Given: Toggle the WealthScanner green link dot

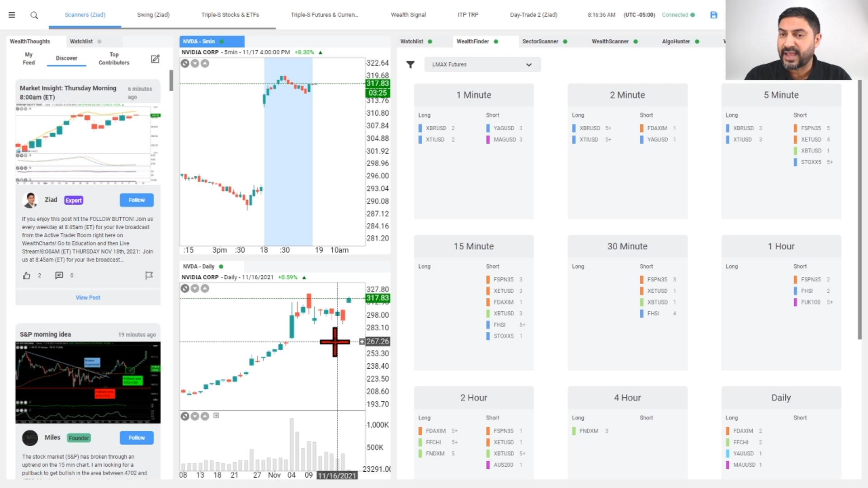Looking at the screenshot, I should tap(636, 42).
